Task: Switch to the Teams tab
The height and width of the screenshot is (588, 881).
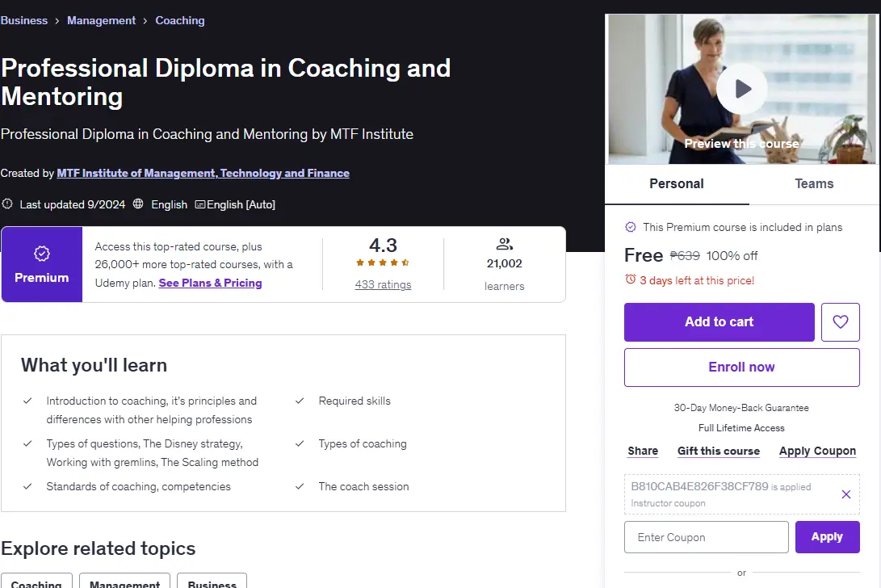Action: (x=814, y=184)
